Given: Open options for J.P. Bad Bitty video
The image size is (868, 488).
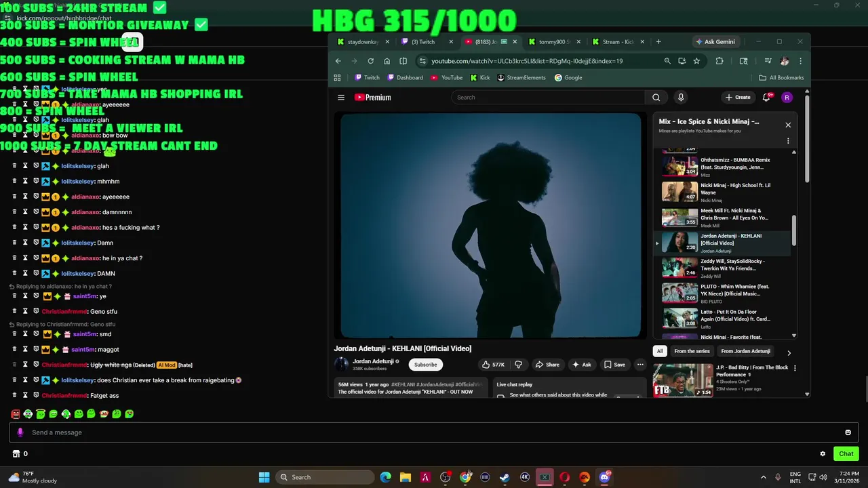Looking at the screenshot, I should click(795, 368).
